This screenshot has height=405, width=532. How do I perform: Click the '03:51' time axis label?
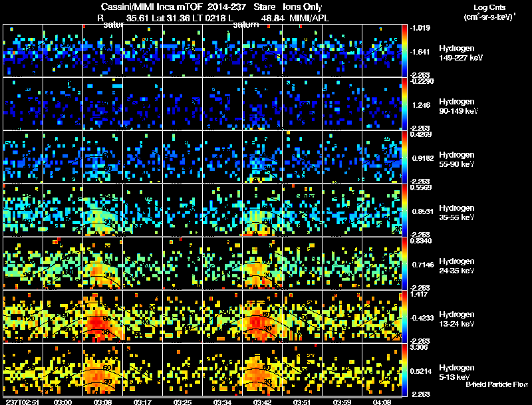click(x=302, y=402)
